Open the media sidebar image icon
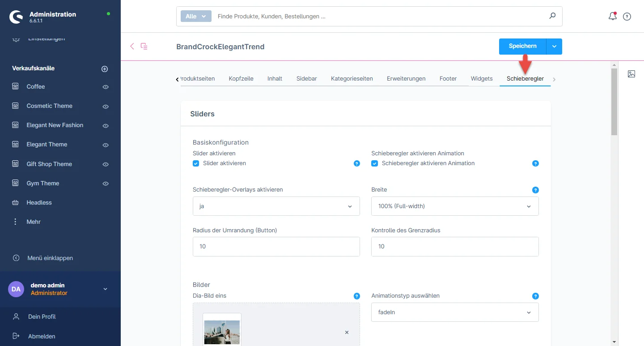Image resolution: width=644 pixels, height=346 pixels. 631,74
